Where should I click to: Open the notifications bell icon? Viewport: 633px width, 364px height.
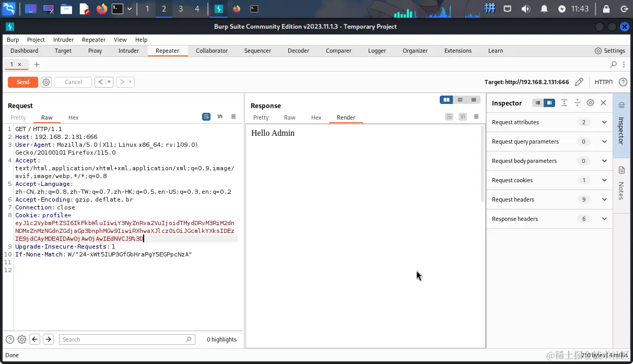544,9
